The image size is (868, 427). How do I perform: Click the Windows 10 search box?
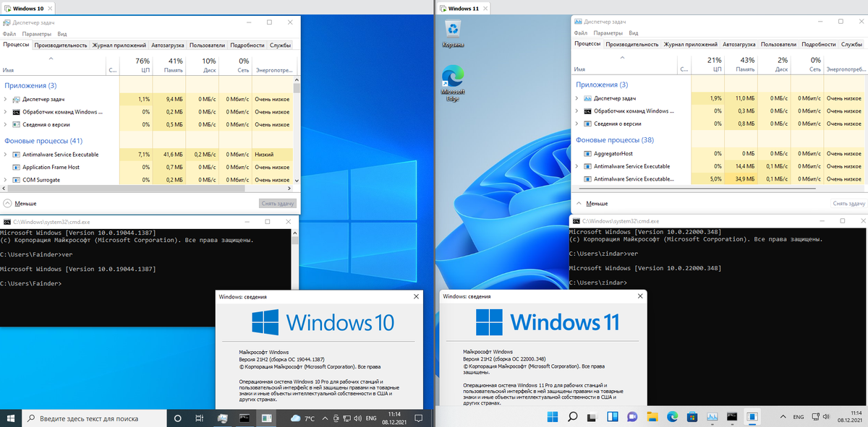pyautogui.click(x=95, y=418)
